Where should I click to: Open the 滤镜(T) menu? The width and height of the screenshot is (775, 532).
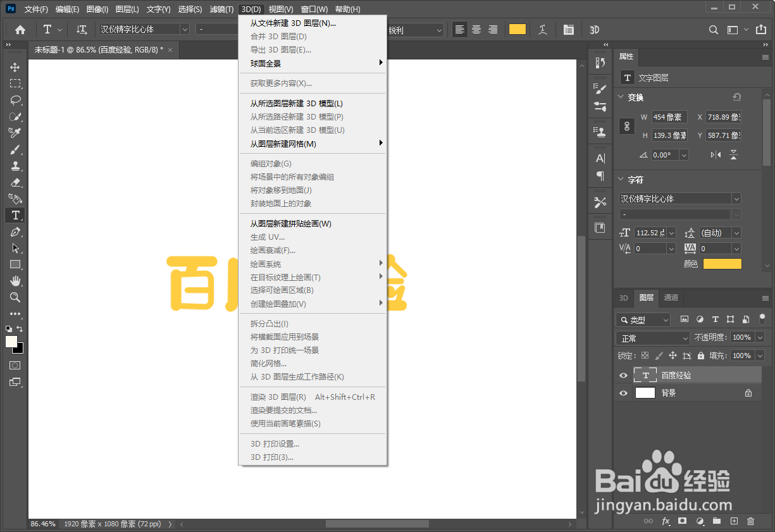(221, 9)
